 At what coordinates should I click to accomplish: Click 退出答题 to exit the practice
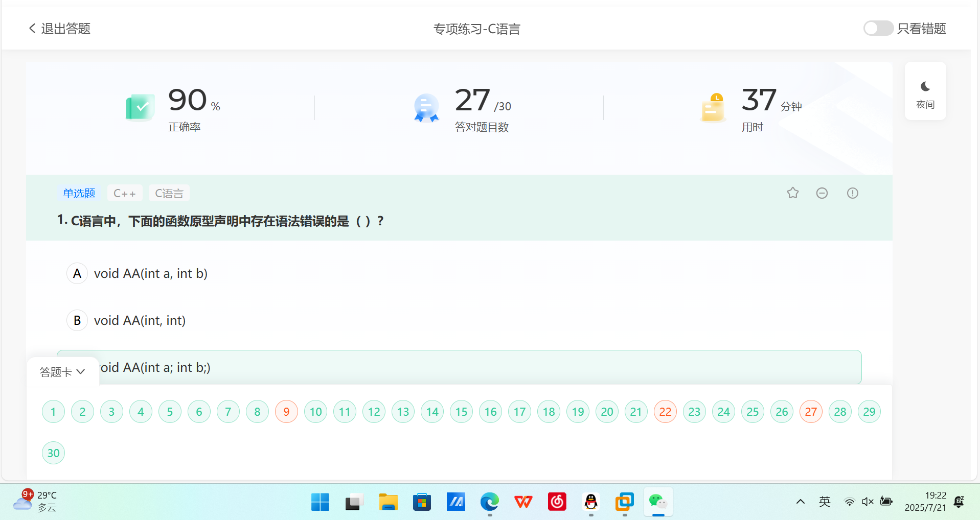[x=65, y=28]
